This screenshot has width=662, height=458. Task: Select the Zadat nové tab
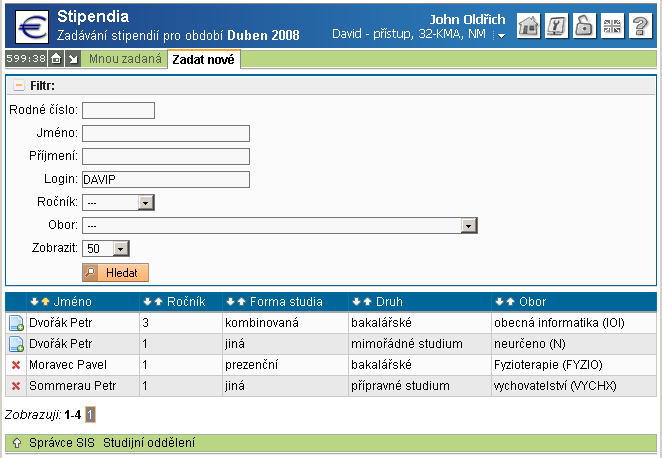pos(203,60)
